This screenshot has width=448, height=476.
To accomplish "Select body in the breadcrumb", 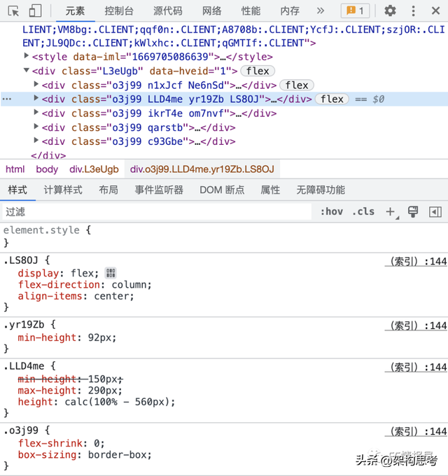I will pos(47,169).
